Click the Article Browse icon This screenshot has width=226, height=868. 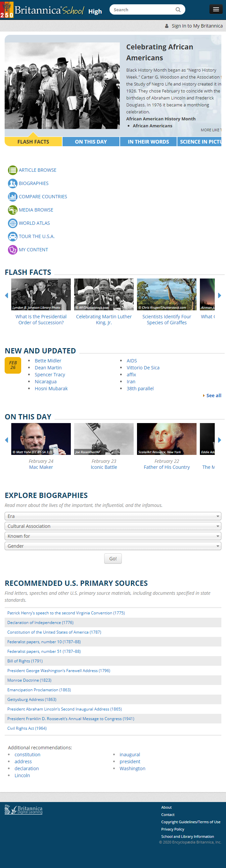coord(13,170)
